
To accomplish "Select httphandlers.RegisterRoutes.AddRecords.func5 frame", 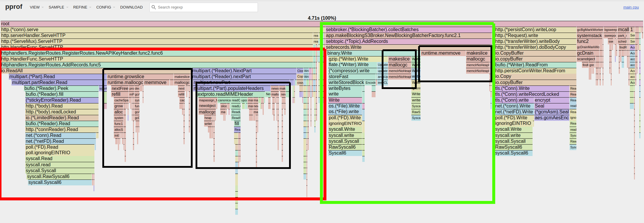I will (157, 65).
